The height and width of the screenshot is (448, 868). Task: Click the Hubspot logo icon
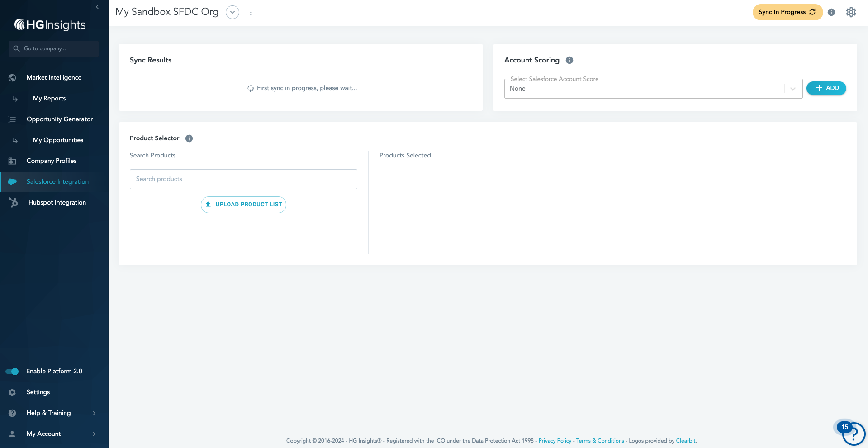click(x=13, y=202)
